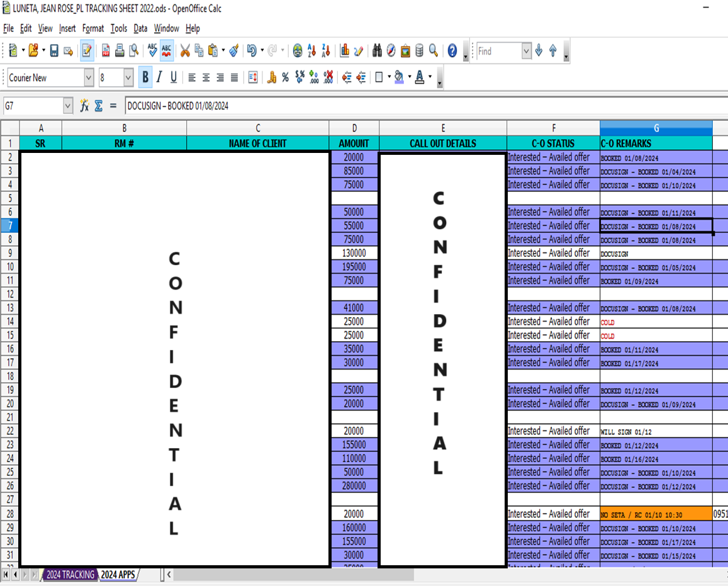Open Function Wizard fx icon
Image resolution: width=728 pixels, height=586 pixels.
(84, 106)
